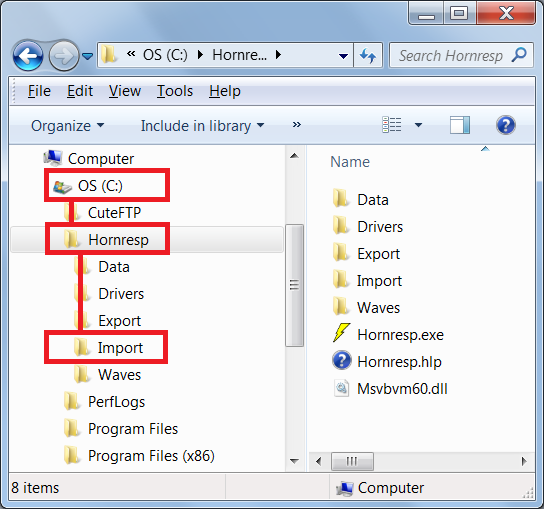Viewport: 544px width, 509px height.
Task: Select Hornresp.exe file name
Action: pyautogui.click(x=400, y=335)
